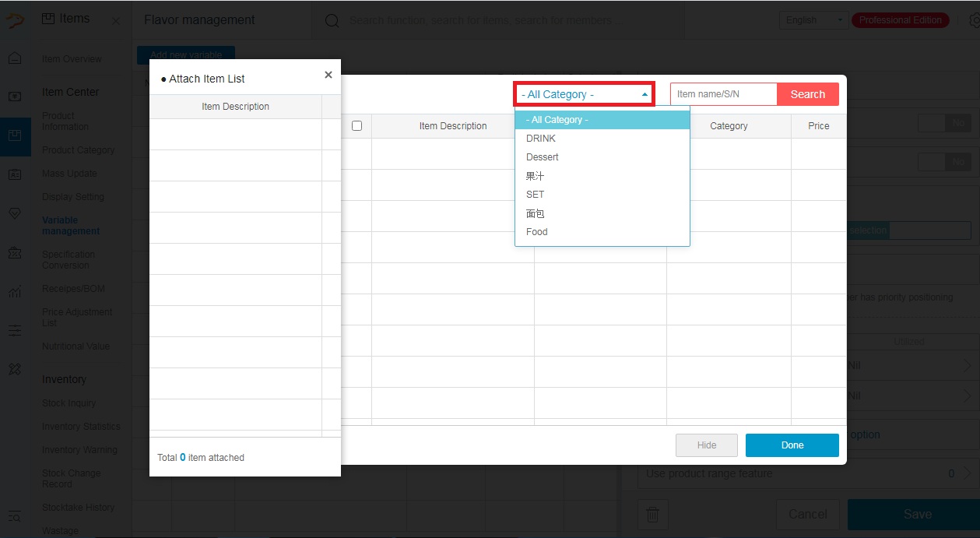Click the Search button
This screenshot has height=538, width=980.
[807, 93]
